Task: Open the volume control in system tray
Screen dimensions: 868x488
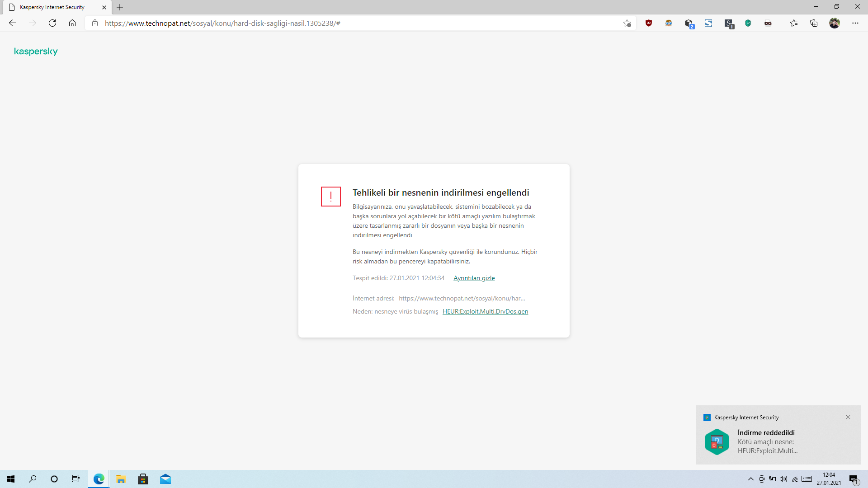Action: 783,479
